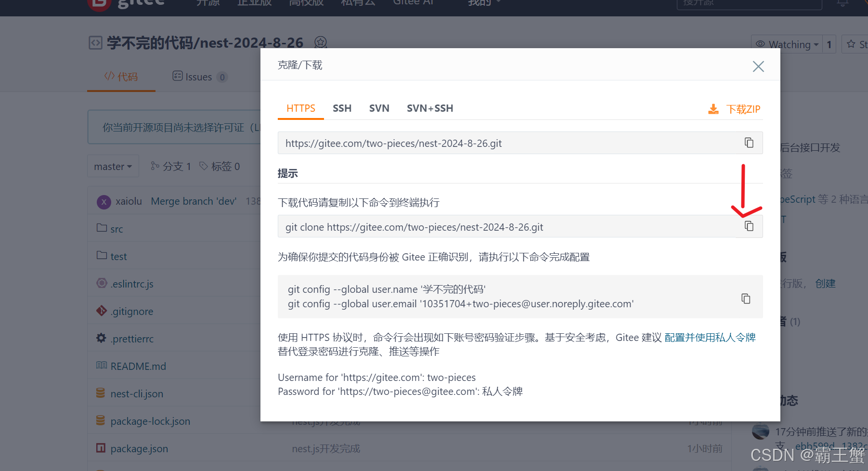Click the src folder icon
Viewport: 868px width, 471px height.
pos(102,227)
